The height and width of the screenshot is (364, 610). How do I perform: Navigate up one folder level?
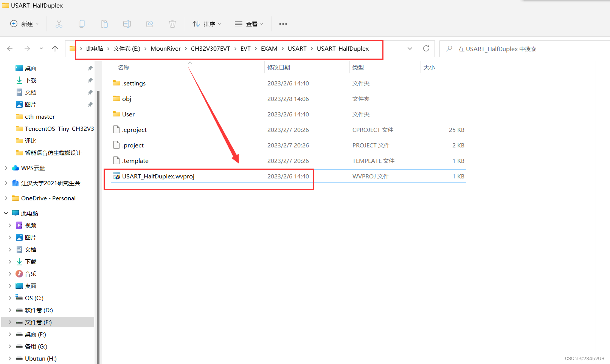[55, 49]
